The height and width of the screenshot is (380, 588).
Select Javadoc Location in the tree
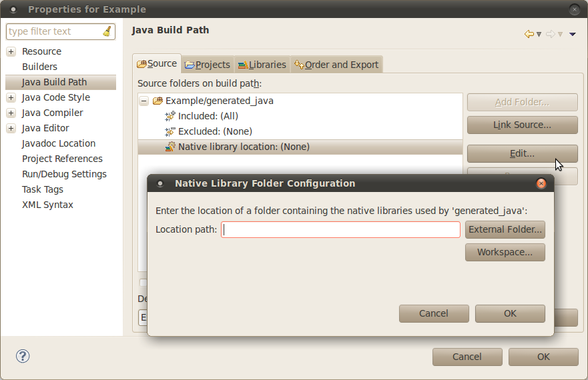click(x=59, y=143)
